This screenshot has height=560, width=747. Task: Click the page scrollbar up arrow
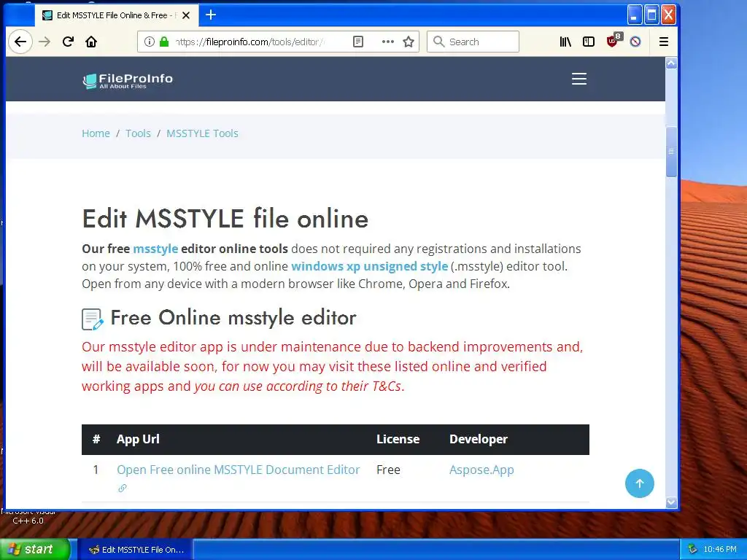pyautogui.click(x=671, y=63)
